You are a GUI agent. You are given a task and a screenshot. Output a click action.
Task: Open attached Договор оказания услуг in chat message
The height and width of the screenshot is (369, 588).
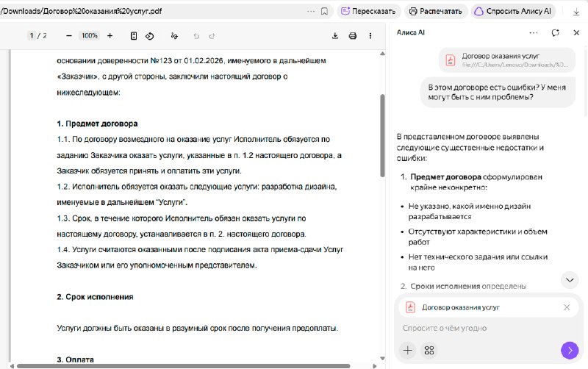point(507,60)
